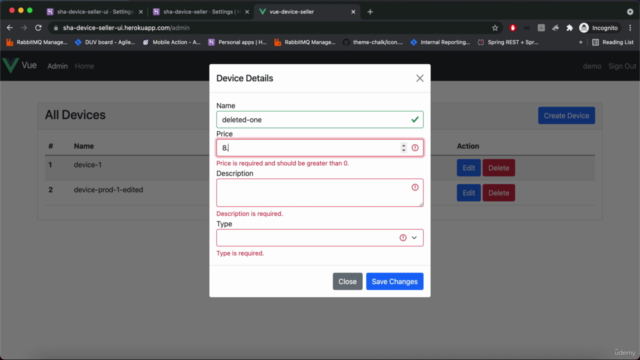Screen dimensions: 640x360
Task: Reload the page
Action: [38, 28]
